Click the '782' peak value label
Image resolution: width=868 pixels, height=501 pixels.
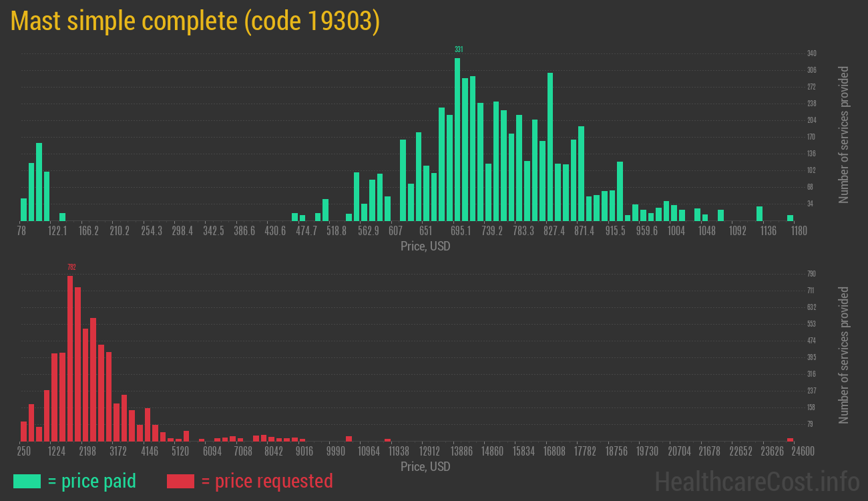[x=71, y=267]
